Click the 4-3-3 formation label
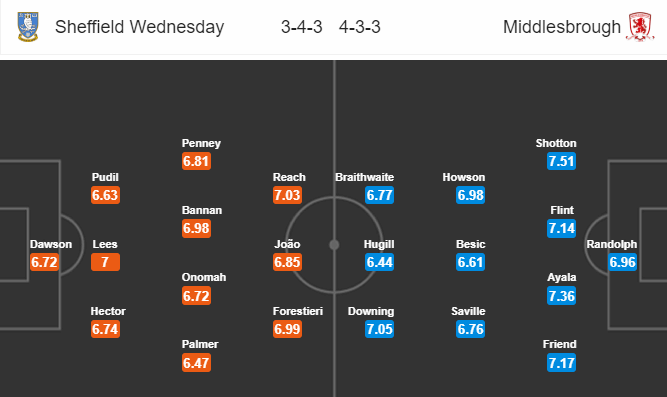 click(360, 27)
